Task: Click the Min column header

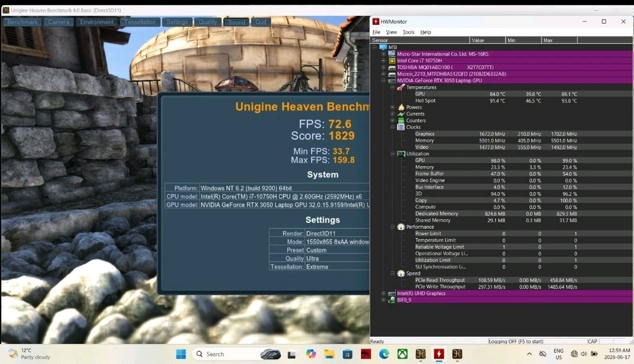Action: point(524,40)
